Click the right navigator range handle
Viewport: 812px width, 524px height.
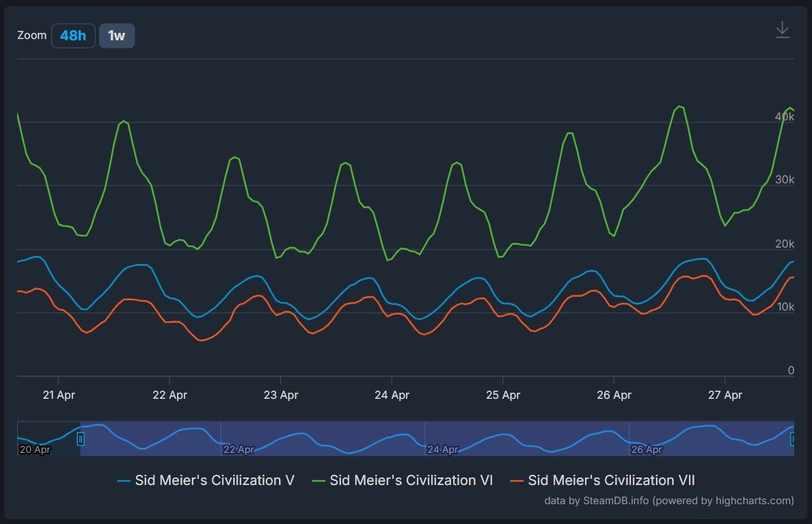(x=793, y=439)
